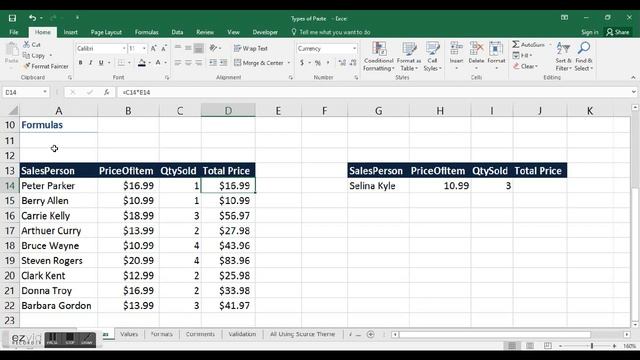640x360 pixels.
Task: Activate Format Painter
Action: click(x=46, y=66)
